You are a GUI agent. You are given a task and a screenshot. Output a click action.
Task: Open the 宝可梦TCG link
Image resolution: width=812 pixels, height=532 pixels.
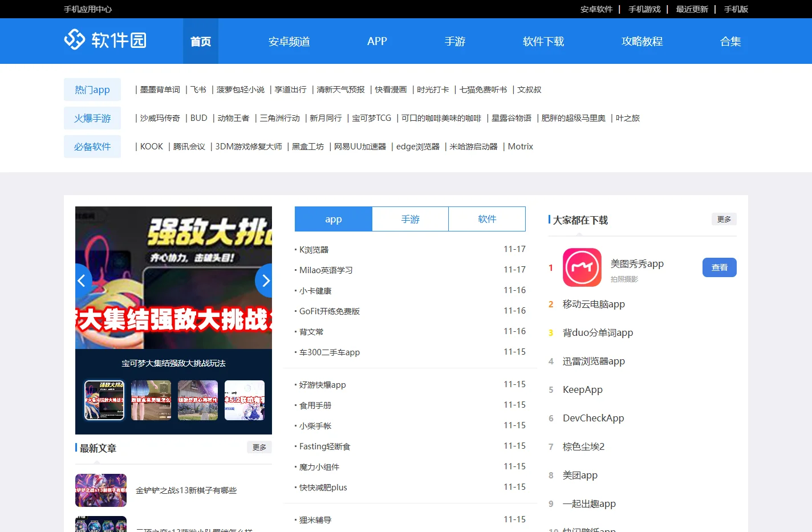[x=372, y=118]
